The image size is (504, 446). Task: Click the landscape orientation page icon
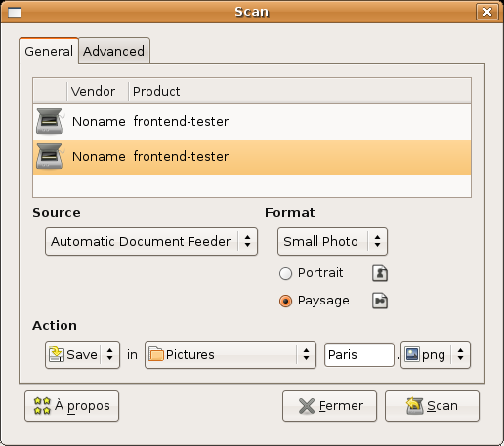point(380,301)
